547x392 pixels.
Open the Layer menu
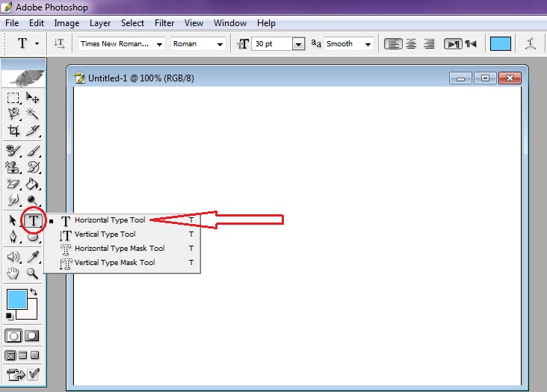[100, 23]
